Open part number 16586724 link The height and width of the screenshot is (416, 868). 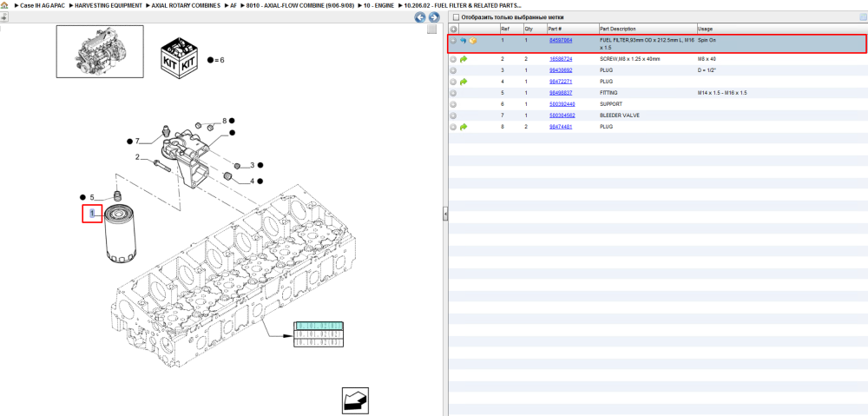[561, 59]
